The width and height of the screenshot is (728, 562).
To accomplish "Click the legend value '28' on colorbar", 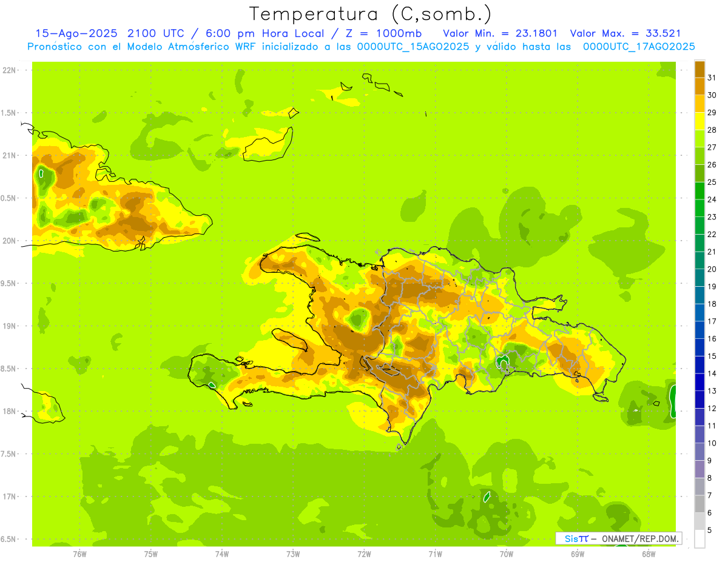I will click(712, 130).
